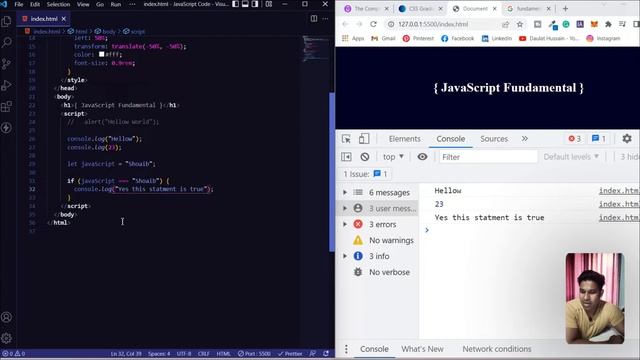The image size is (640, 360).
Task: Open Search view in VS Code activity bar
Action: point(7,42)
